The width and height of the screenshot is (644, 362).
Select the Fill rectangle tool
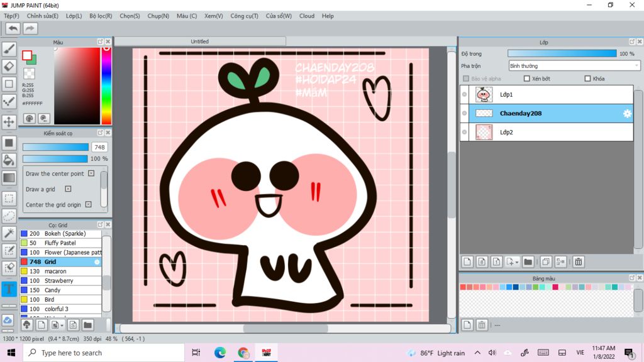coord(9,143)
